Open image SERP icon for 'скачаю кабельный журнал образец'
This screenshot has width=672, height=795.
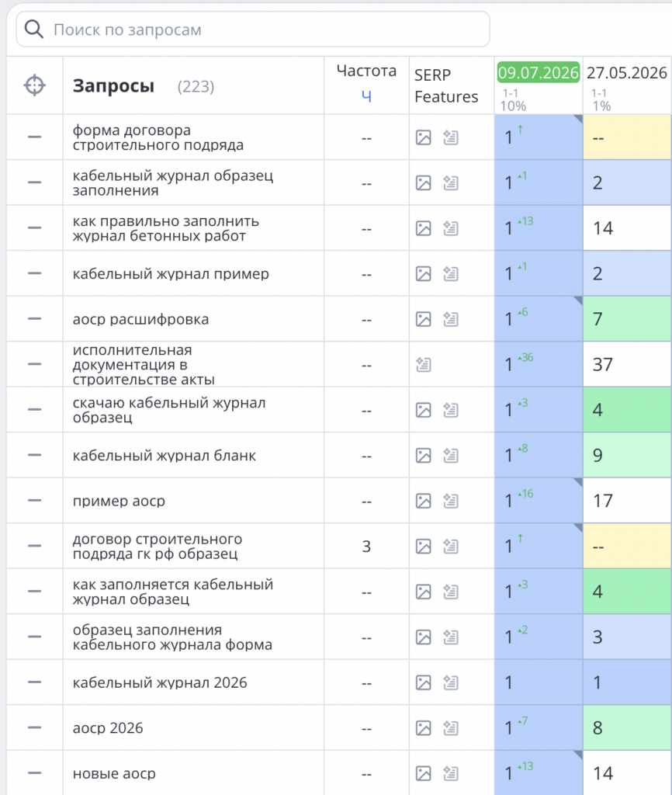(423, 410)
